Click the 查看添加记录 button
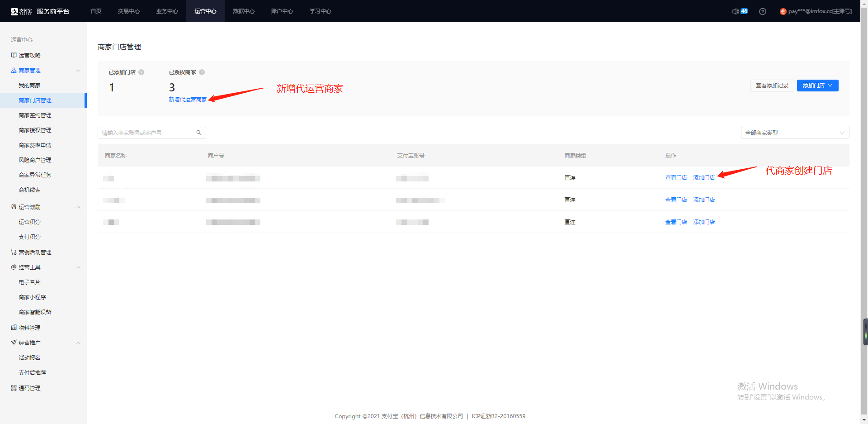The image size is (868, 424). coord(772,86)
